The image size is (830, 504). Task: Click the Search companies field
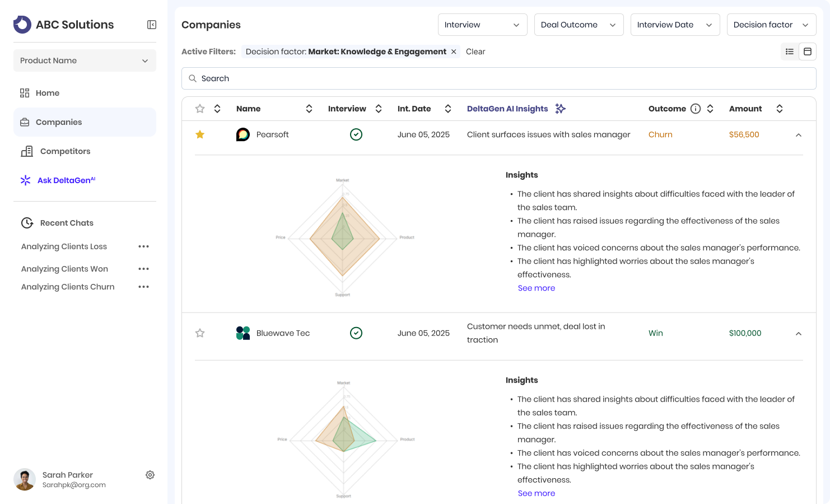[498, 78]
